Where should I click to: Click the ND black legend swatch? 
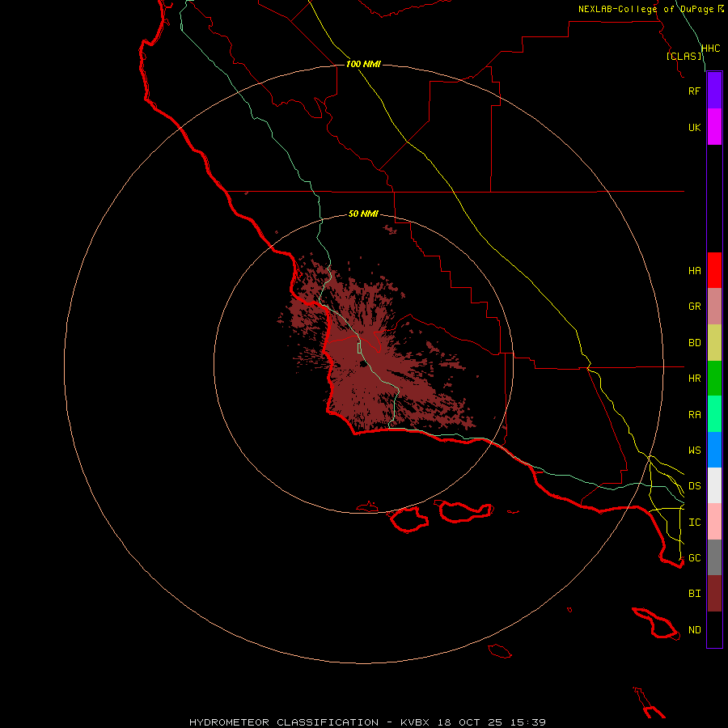(714, 629)
